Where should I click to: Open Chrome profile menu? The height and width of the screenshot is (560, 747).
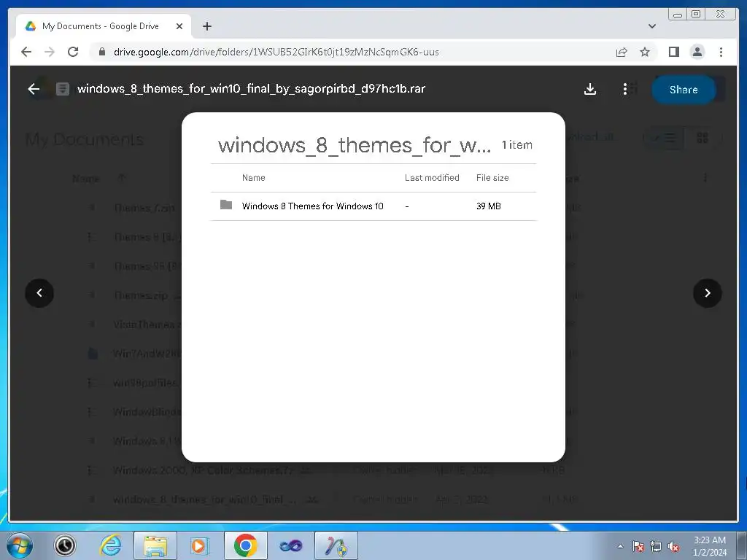click(697, 52)
